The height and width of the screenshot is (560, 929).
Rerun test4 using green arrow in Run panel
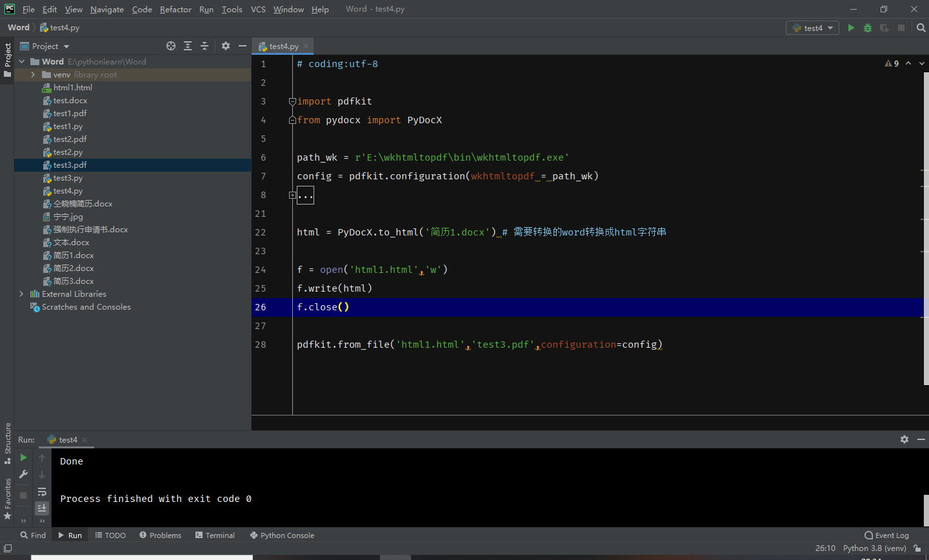(x=23, y=457)
